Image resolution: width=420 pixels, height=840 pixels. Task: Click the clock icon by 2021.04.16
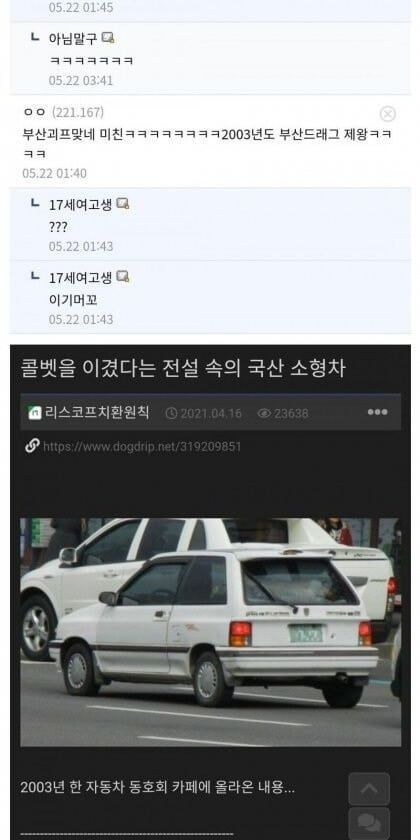click(171, 414)
